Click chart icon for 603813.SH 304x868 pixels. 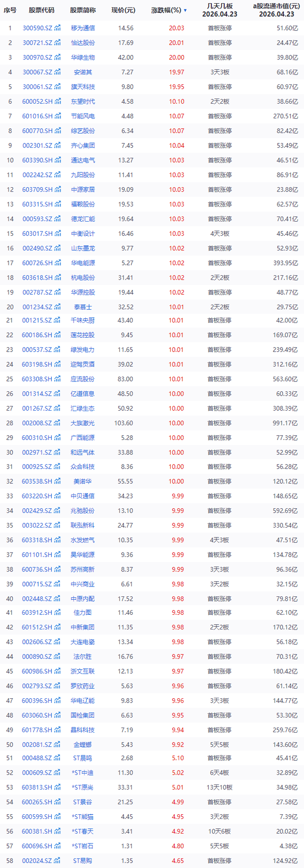(58, 787)
